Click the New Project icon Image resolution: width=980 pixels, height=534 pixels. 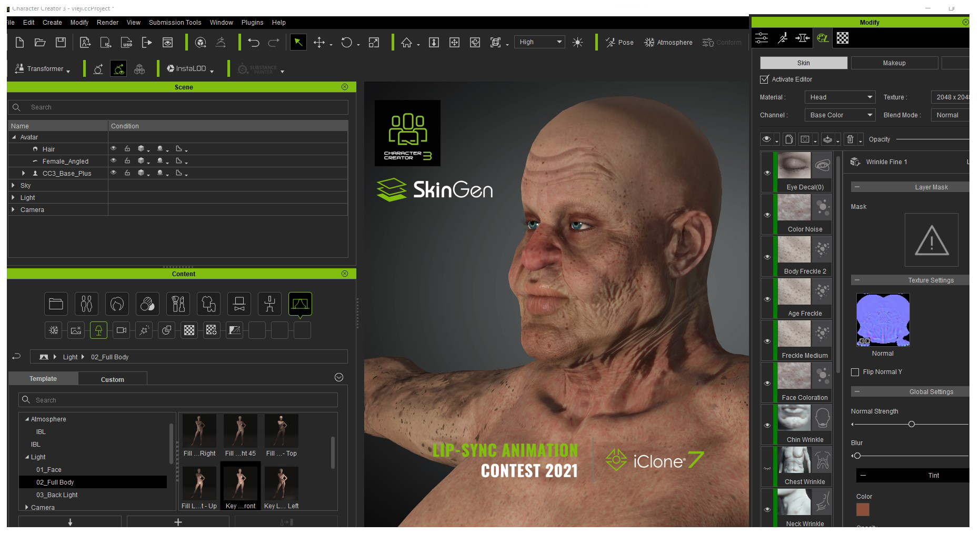click(x=19, y=43)
